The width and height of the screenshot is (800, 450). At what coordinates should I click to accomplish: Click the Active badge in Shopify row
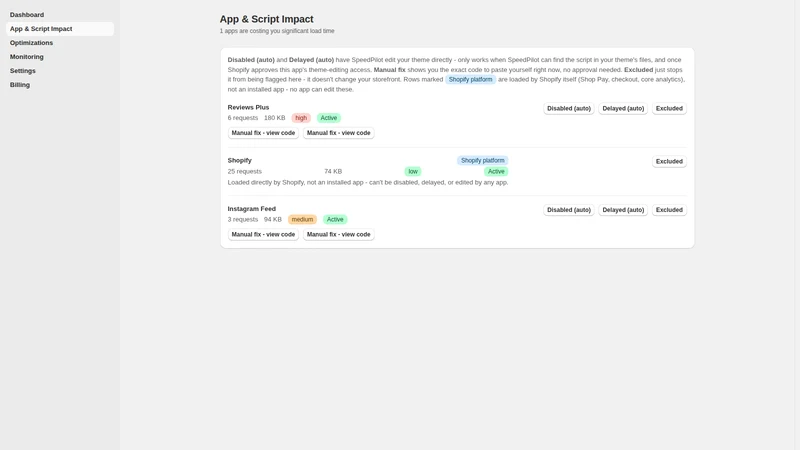click(496, 171)
